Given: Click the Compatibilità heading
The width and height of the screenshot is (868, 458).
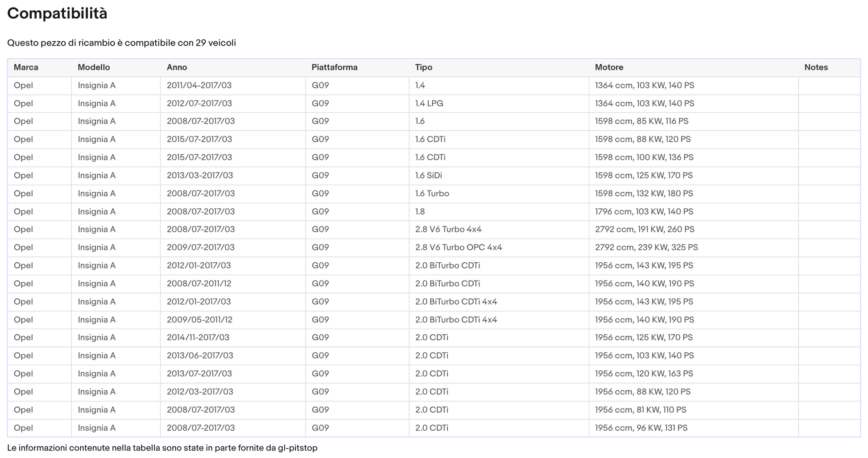Looking at the screenshot, I should pos(57,13).
